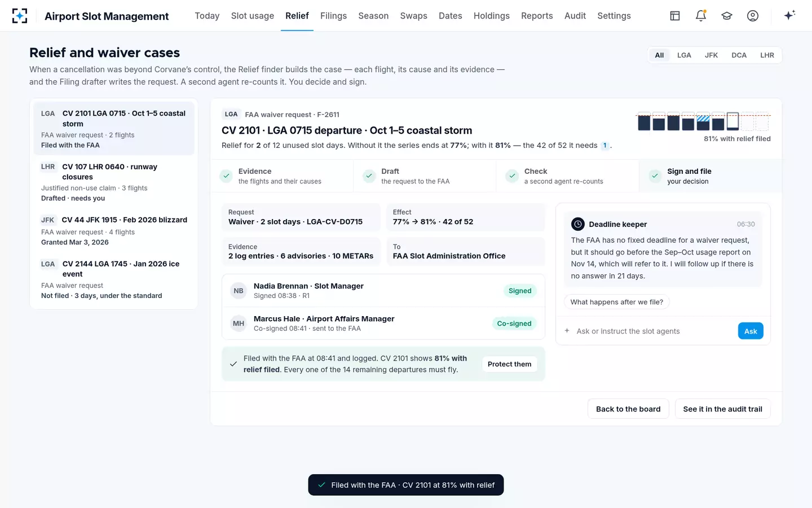Screen dimensions: 812x508
Task: Open the Slot usage tab
Action: pyautogui.click(x=253, y=16)
